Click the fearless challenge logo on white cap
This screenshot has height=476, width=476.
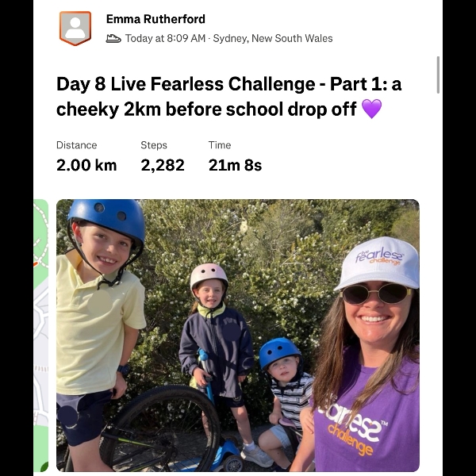379,256
